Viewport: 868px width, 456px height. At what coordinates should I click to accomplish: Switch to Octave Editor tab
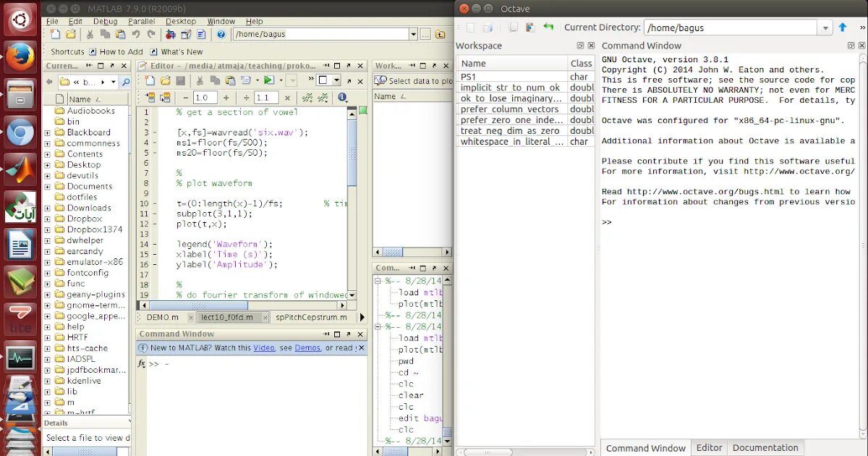pyautogui.click(x=709, y=448)
